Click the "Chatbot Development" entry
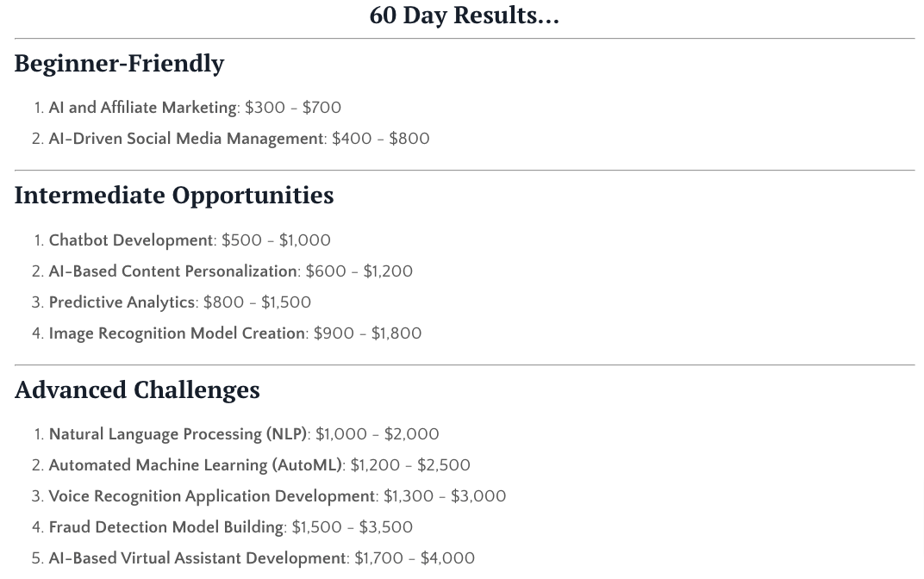 pos(131,240)
